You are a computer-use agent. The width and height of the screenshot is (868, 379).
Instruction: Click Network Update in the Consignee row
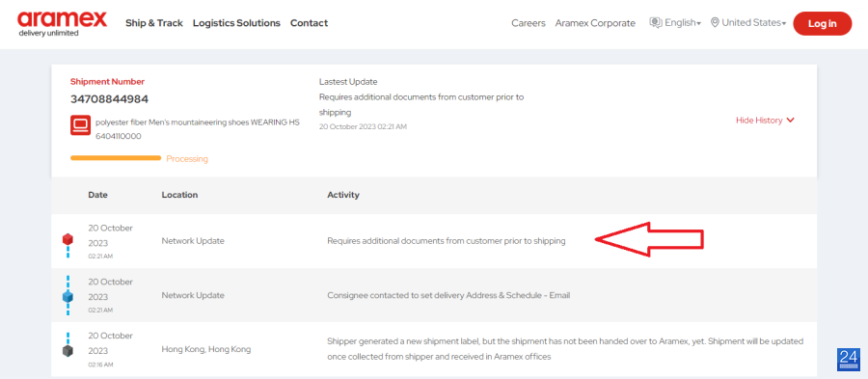click(193, 295)
